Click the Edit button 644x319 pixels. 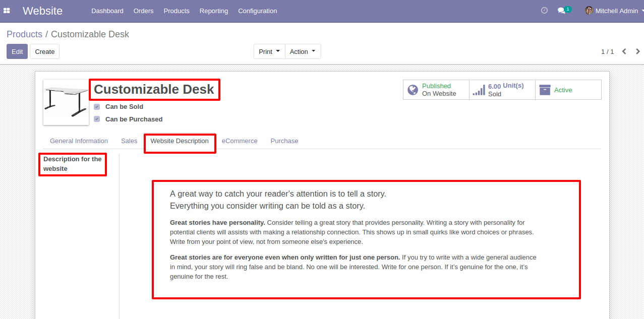[x=17, y=51]
